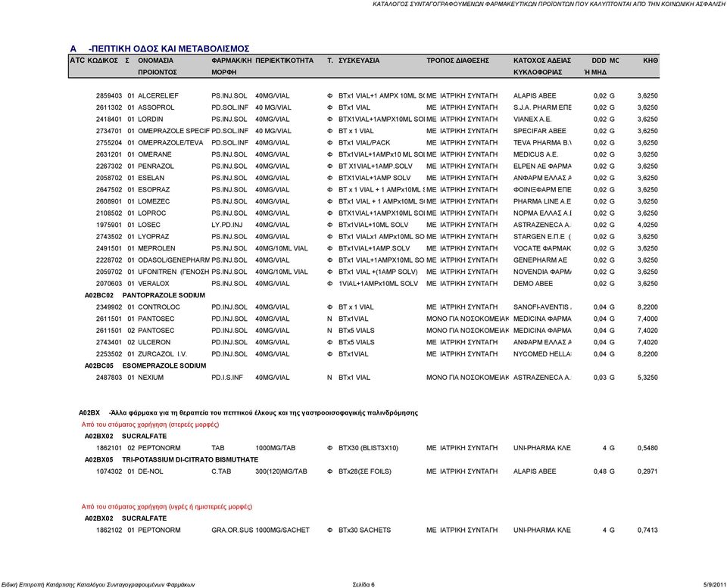Select the 'A02BC02 PANTOPRAZOLE SODIUM' group heading
Image resolution: width=727 pixels, height=588 pixels.
pyautogui.click(x=145, y=296)
